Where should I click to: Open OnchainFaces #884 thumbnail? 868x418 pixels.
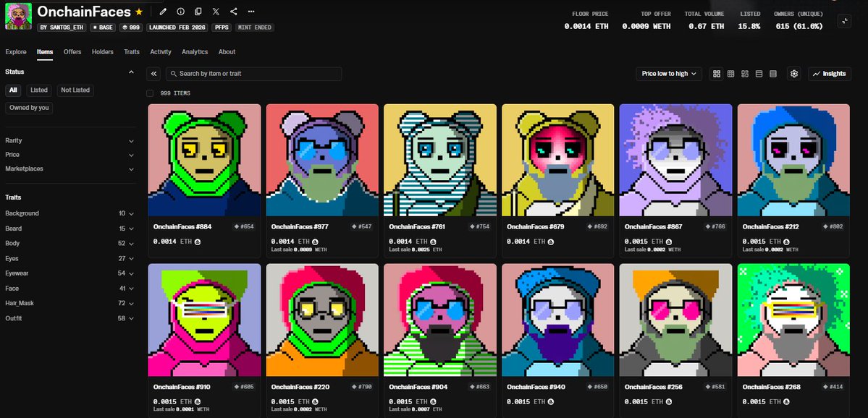point(204,160)
